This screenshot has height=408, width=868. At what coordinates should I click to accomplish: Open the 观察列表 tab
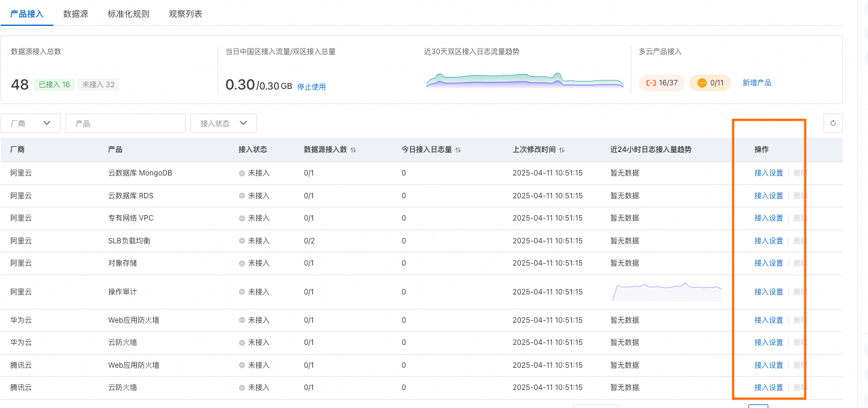click(186, 13)
